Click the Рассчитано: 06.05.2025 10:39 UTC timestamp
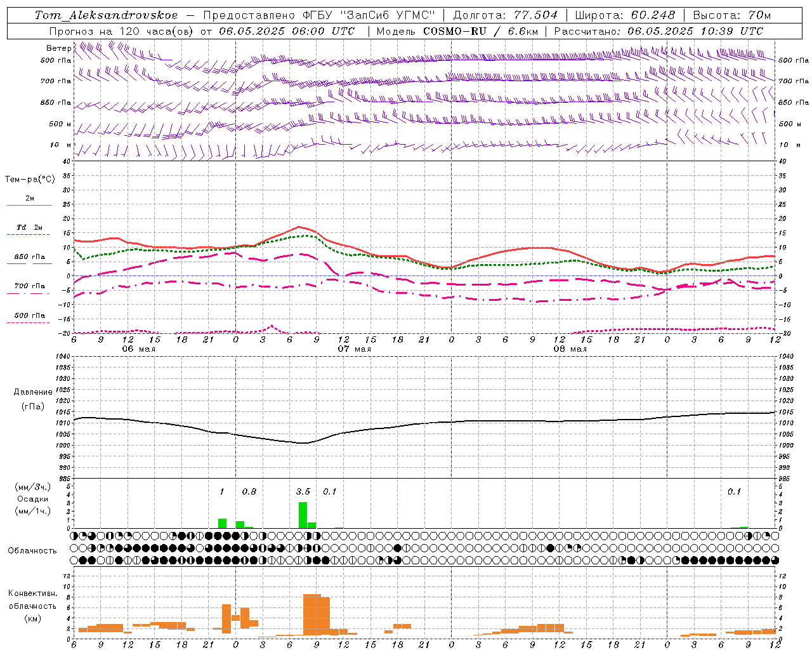This screenshot has height=650, width=812. pos(658,31)
